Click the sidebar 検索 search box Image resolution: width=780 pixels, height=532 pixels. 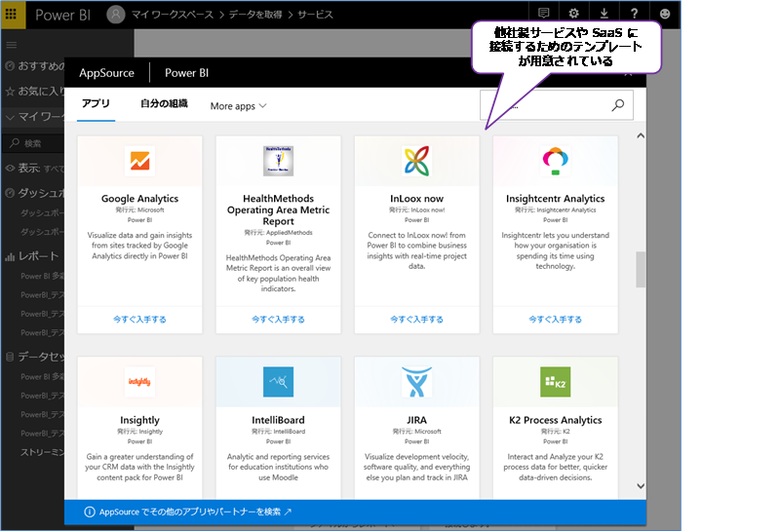pos(34,143)
